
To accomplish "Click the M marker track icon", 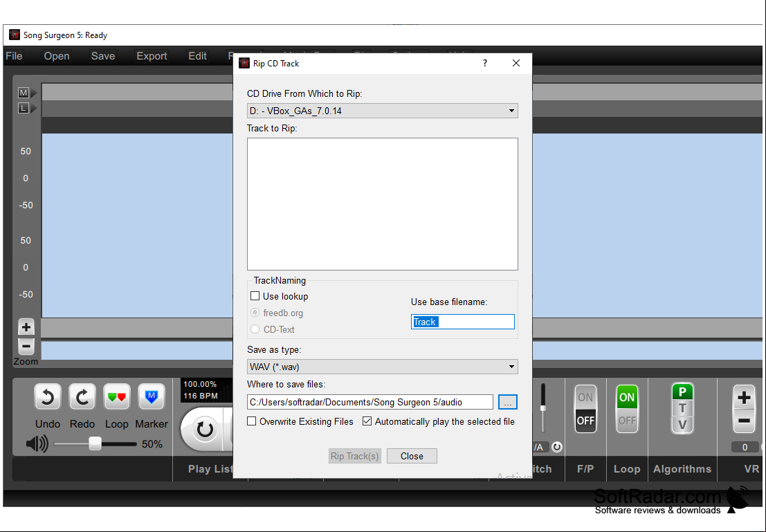I will point(24,93).
